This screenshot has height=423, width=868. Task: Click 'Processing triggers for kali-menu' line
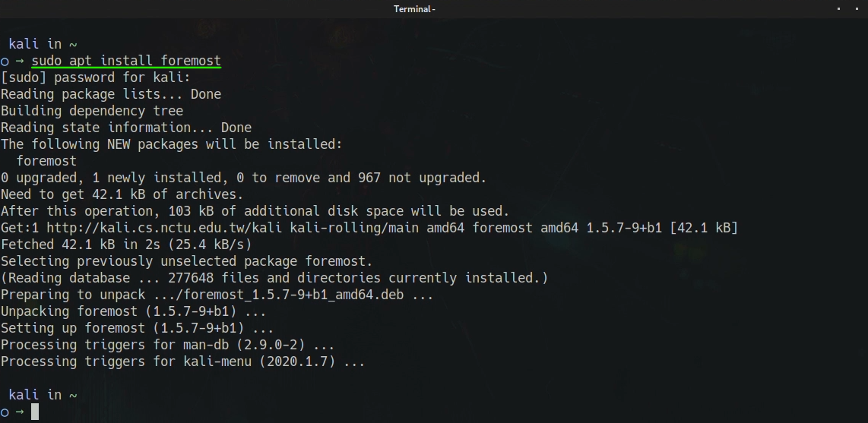[x=182, y=361]
